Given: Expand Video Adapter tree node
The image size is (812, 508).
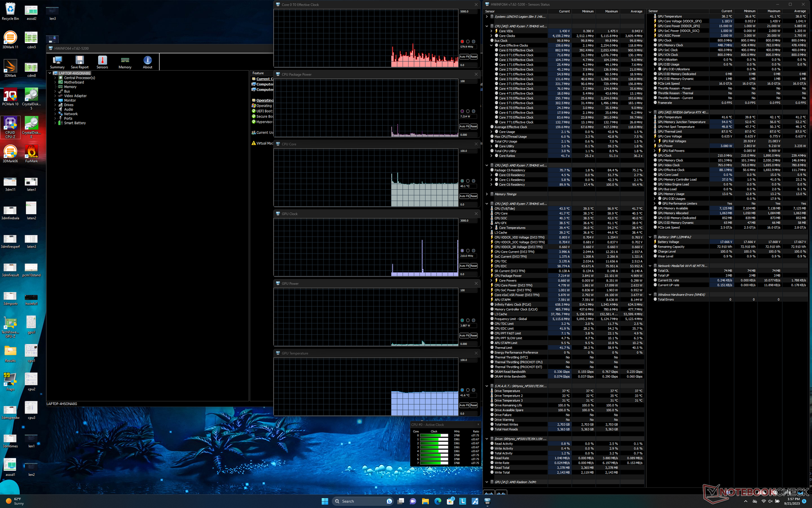Looking at the screenshot, I should [55, 96].
